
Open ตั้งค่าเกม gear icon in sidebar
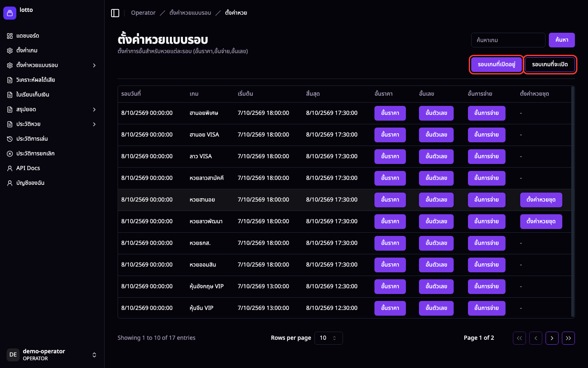click(10, 51)
